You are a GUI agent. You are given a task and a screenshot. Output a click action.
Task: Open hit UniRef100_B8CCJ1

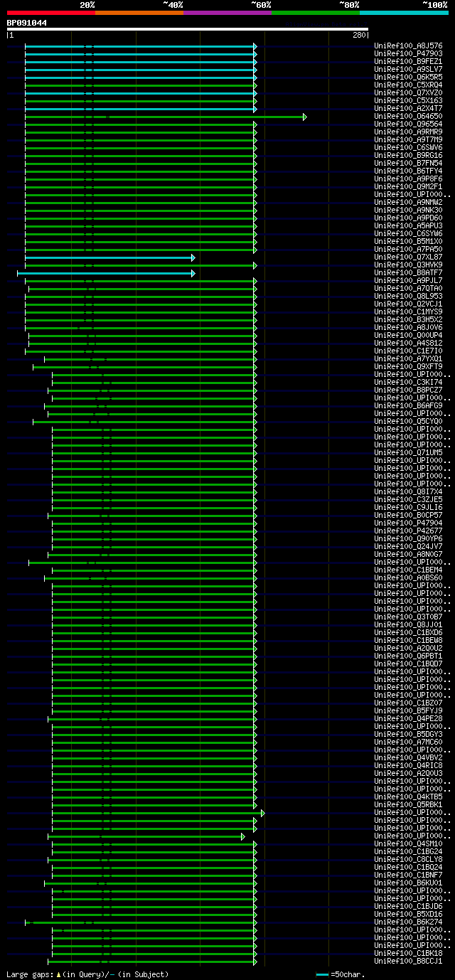click(408, 962)
